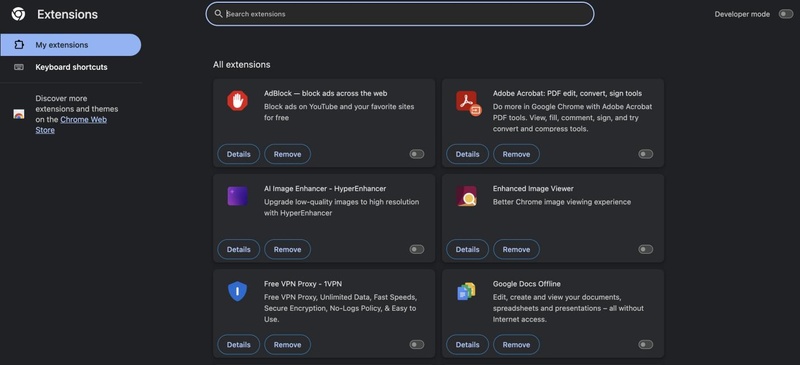Remove Enhanced Image Viewer extension
The height and width of the screenshot is (365, 800).
[x=516, y=249]
